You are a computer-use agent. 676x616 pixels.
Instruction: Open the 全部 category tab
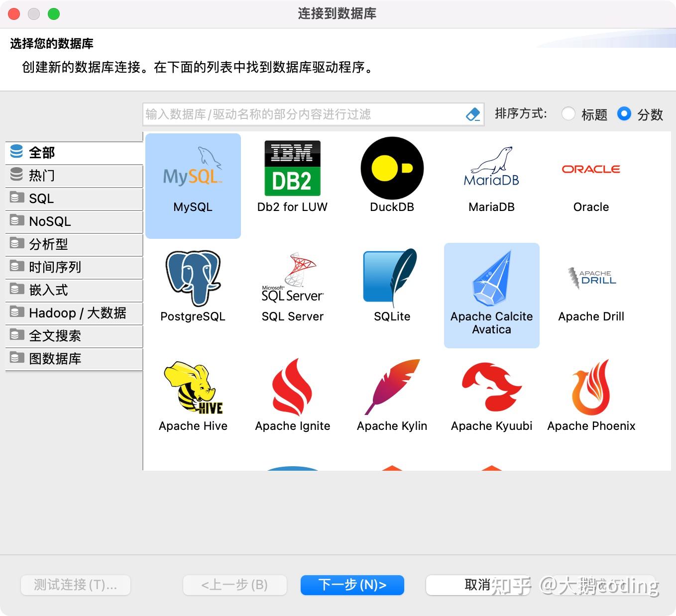click(x=74, y=153)
